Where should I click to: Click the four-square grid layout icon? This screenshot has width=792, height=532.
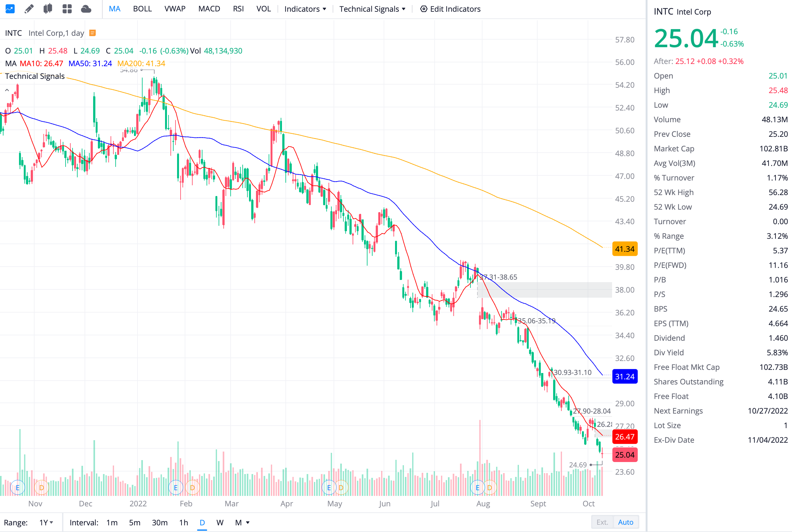(67, 9)
